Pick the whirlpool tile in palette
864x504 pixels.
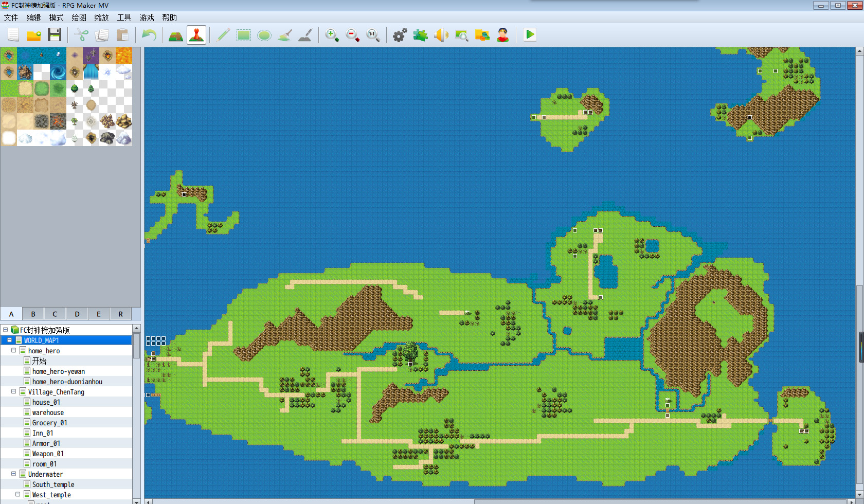tap(58, 72)
